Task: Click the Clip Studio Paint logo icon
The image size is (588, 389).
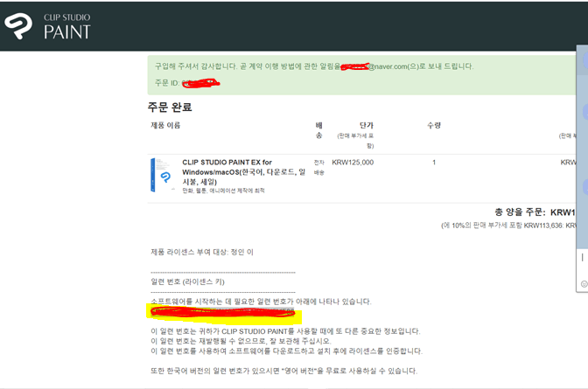Action: (x=18, y=26)
